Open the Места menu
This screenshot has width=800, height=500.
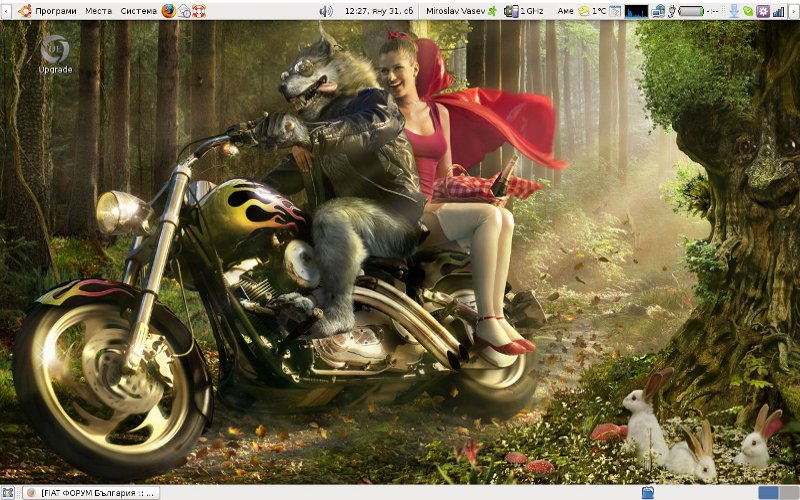[x=98, y=11]
